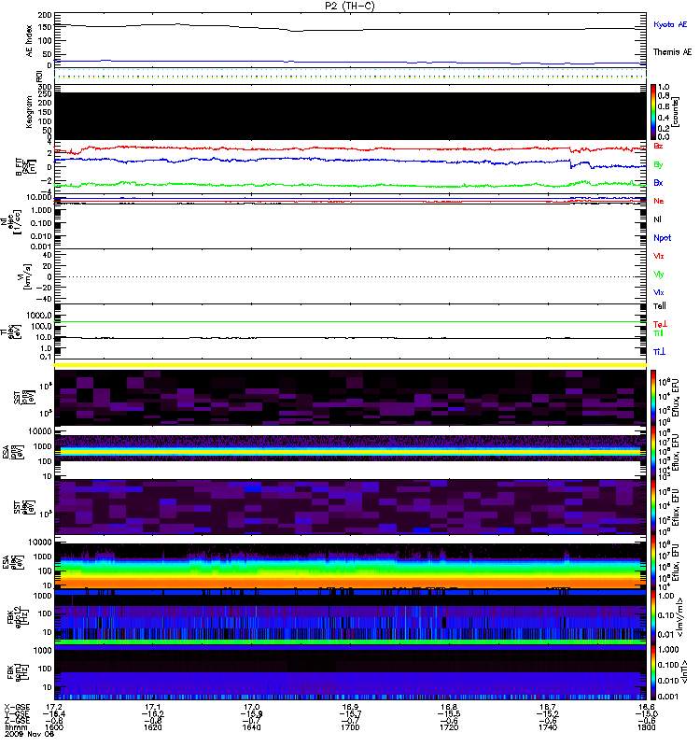Click the color bar beside the ESA electron spectrogram
The height and width of the screenshot is (747, 700).
point(653,562)
